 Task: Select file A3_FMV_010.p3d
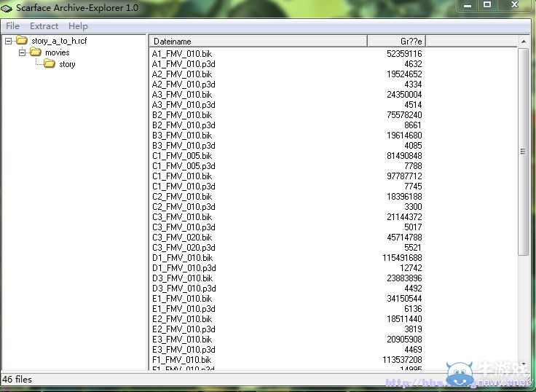184,105
